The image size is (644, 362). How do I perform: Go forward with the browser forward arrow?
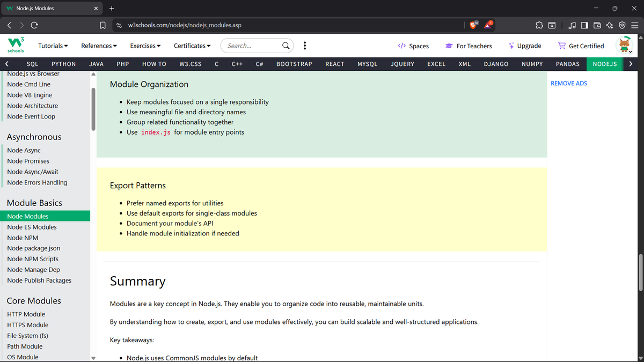(x=21, y=25)
